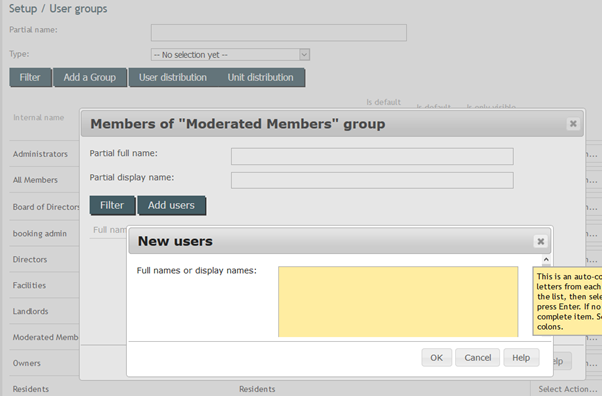602x396 pixels.
Task: Click Add a Group button
Action: 90,77
